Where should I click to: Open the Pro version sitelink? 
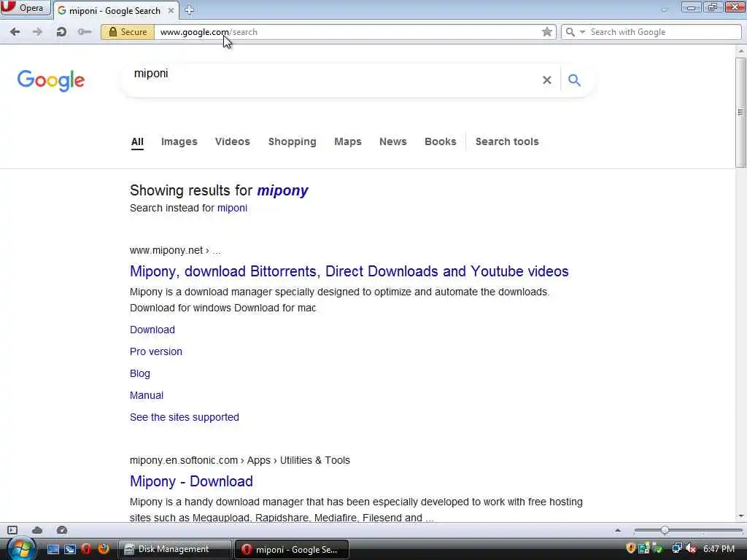click(156, 351)
